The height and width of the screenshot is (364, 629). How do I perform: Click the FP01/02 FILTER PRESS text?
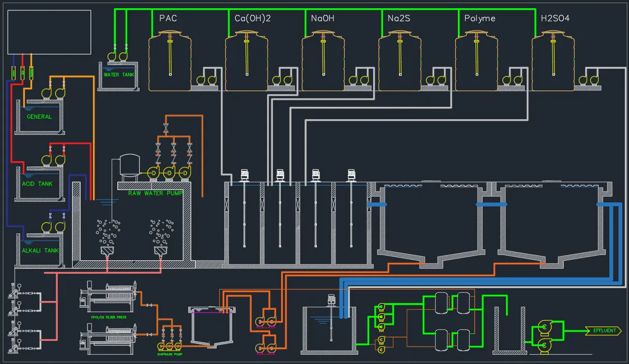[108, 316]
